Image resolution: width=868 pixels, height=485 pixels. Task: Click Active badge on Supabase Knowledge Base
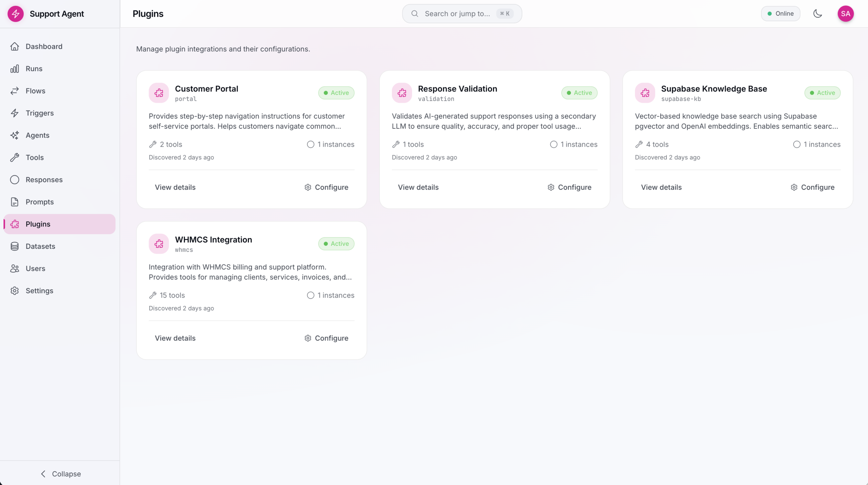[823, 93]
